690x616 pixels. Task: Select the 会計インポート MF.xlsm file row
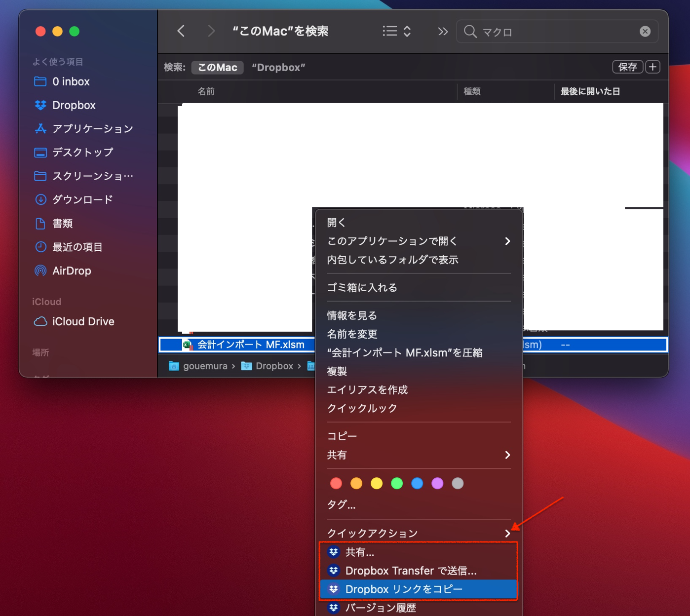413,345
